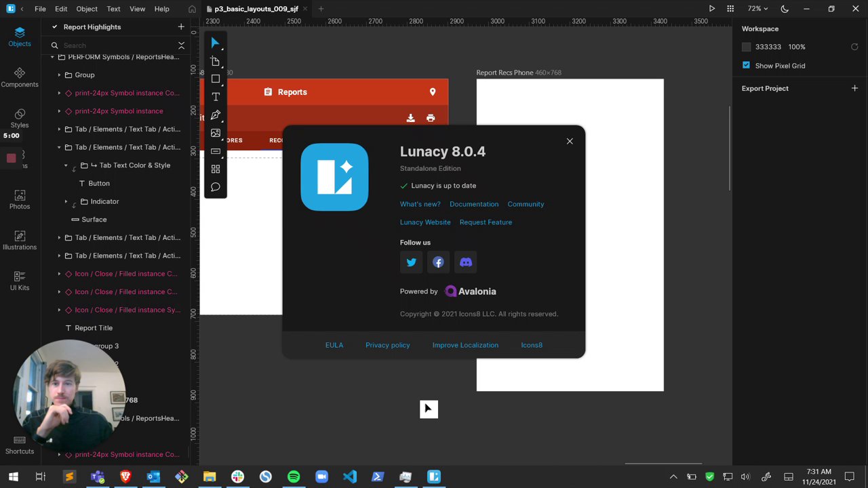The image size is (868, 488).
Task: Open the apps grid icon in title bar
Action: coord(730,9)
